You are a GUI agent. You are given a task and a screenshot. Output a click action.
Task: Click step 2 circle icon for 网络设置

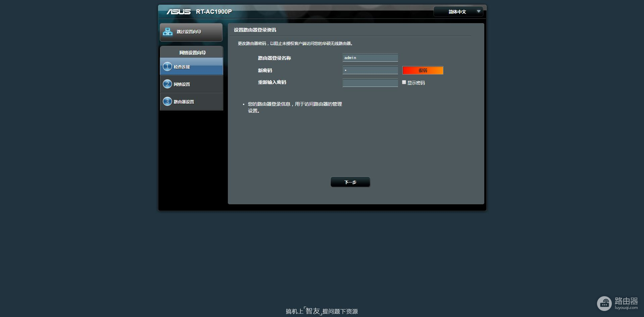[167, 84]
